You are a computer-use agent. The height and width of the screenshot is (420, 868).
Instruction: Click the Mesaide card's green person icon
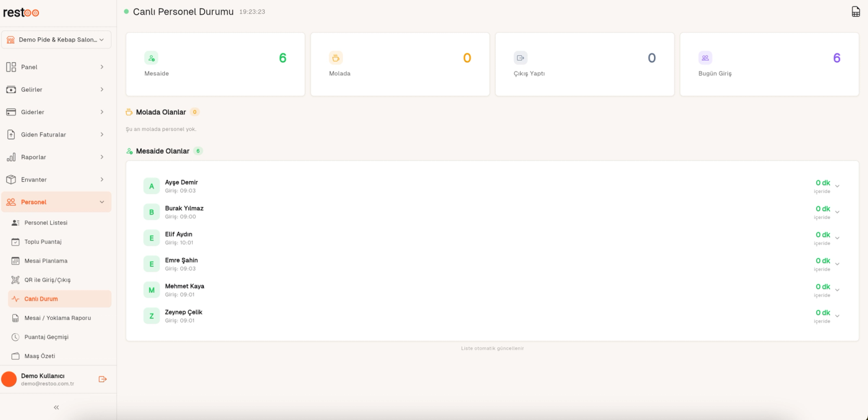[x=151, y=58]
